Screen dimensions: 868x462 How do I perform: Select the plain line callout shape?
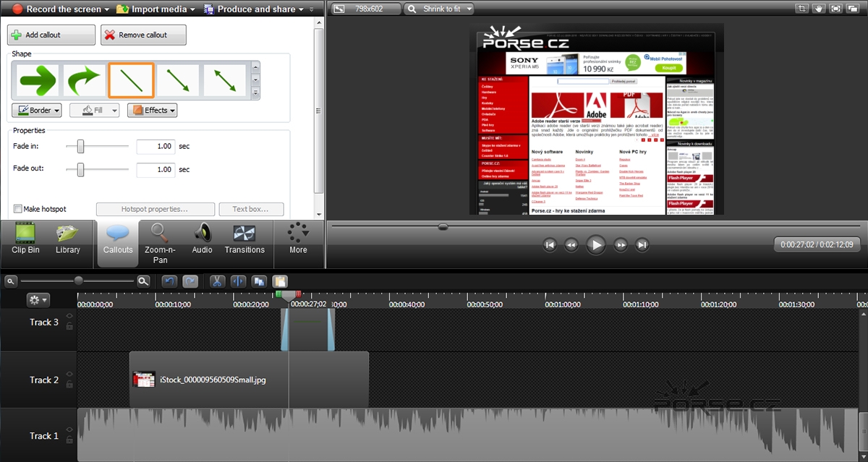coord(131,80)
